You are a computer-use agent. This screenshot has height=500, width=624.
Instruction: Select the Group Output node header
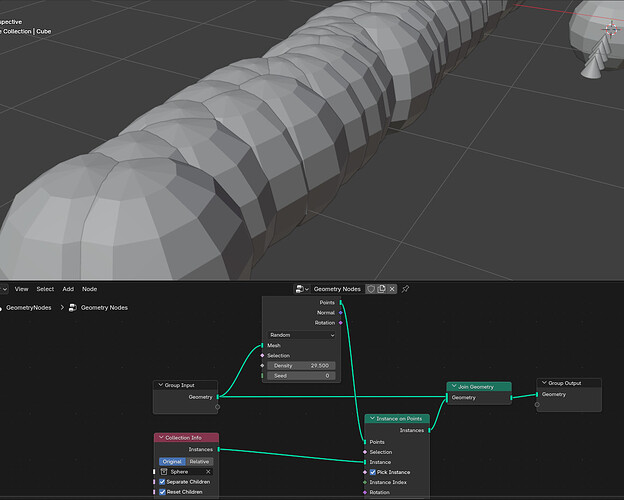(569, 383)
